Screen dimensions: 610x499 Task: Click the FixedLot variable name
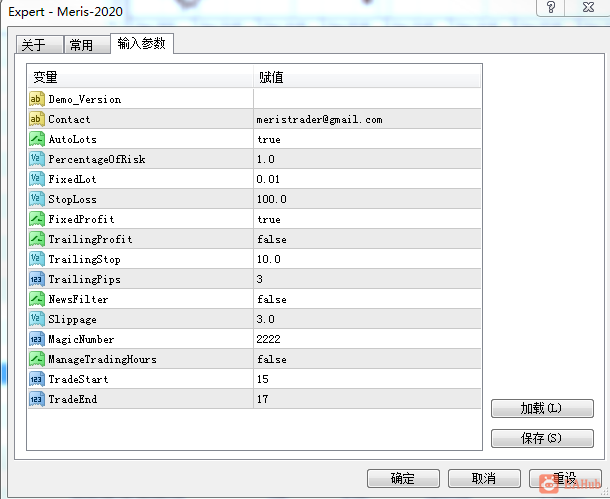pos(72,179)
